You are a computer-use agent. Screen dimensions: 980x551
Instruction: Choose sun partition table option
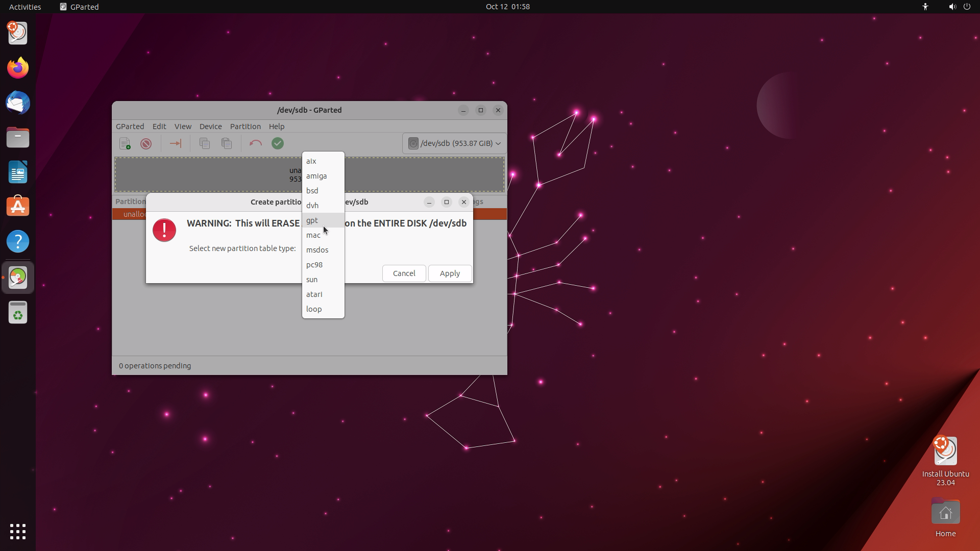[323, 280]
